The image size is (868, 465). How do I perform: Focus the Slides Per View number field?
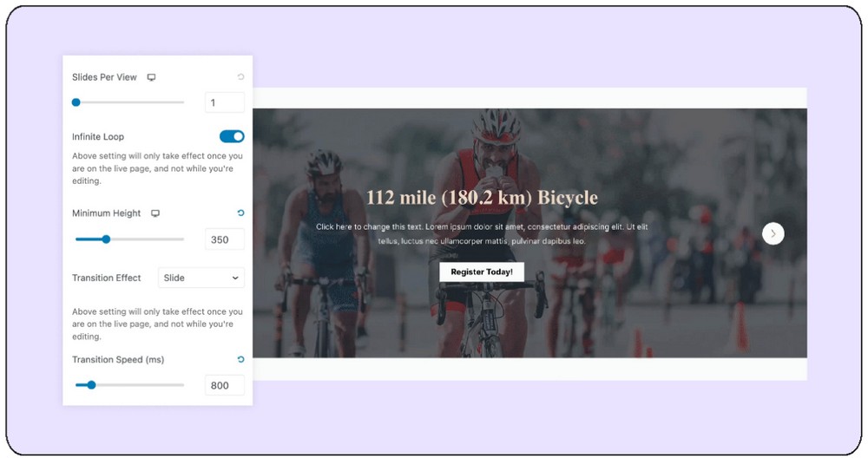pos(224,103)
